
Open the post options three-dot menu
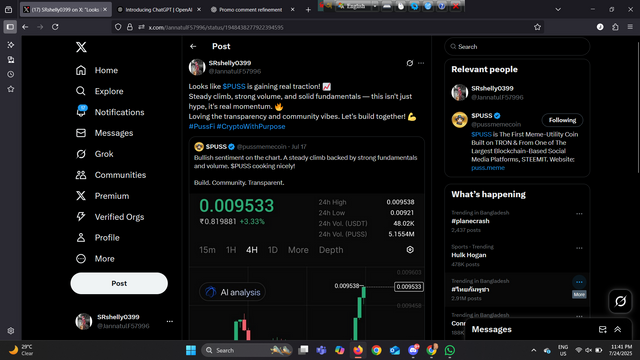421,63
